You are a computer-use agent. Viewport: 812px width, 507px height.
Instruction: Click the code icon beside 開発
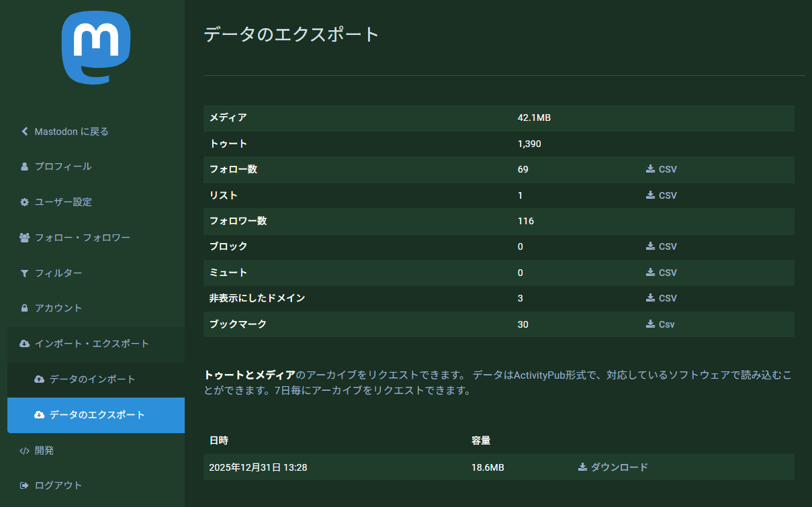coord(25,451)
